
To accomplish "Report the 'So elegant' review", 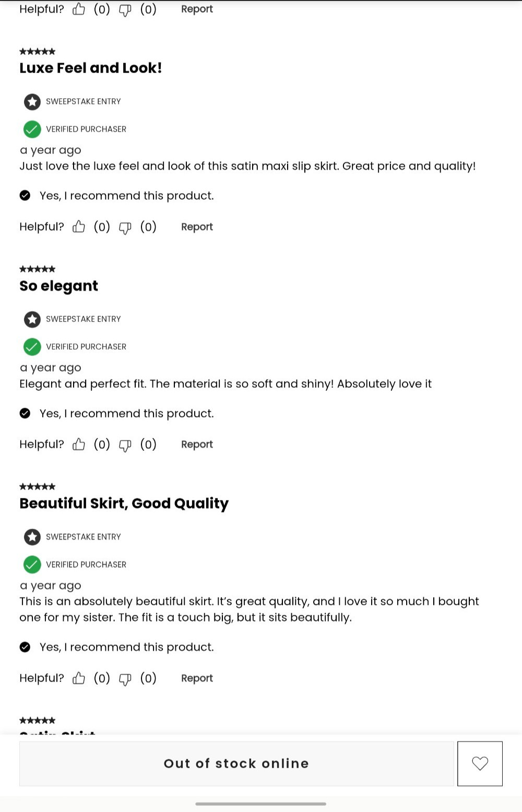I will pyautogui.click(x=197, y=445).
